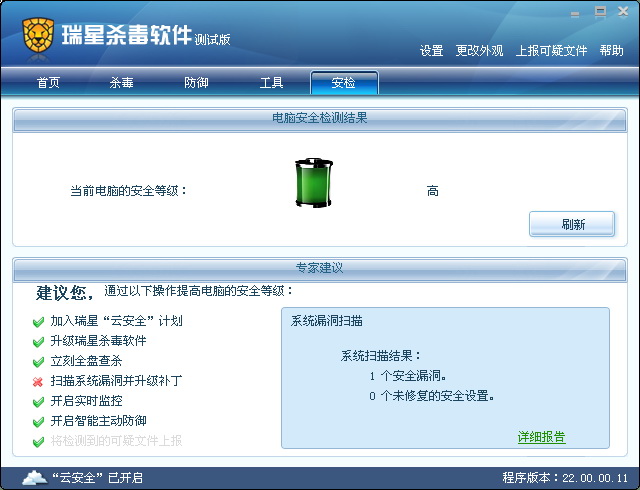Click the 1 个安全漏洞 result line

tap(408, 376)
